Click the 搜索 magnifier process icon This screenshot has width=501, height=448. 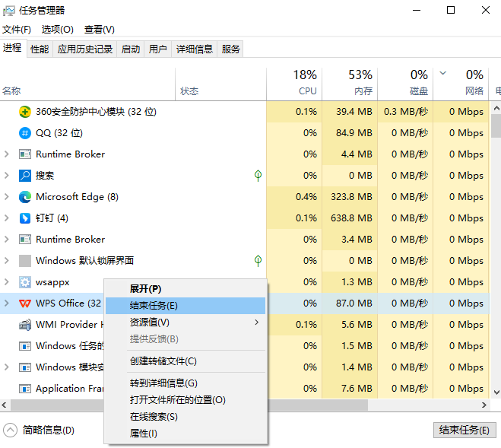coord(25,176)
